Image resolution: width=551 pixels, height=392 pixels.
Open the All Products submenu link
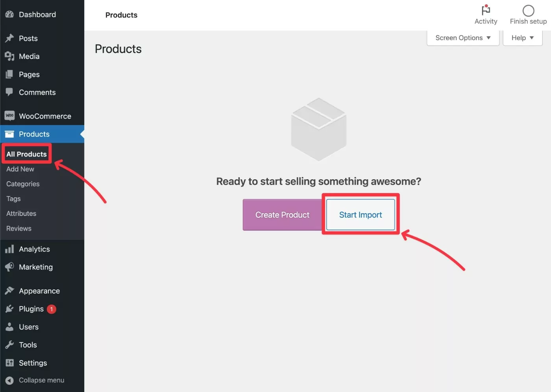26,154
